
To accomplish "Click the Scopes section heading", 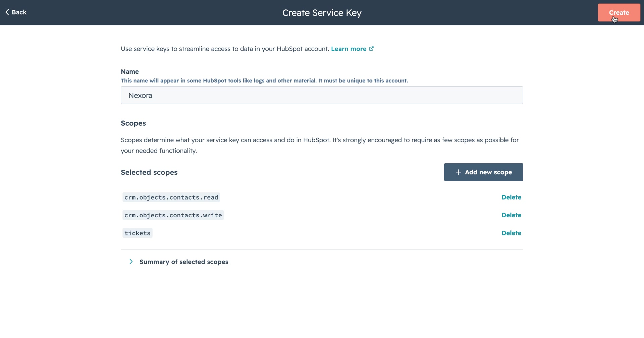I will 133,123.
